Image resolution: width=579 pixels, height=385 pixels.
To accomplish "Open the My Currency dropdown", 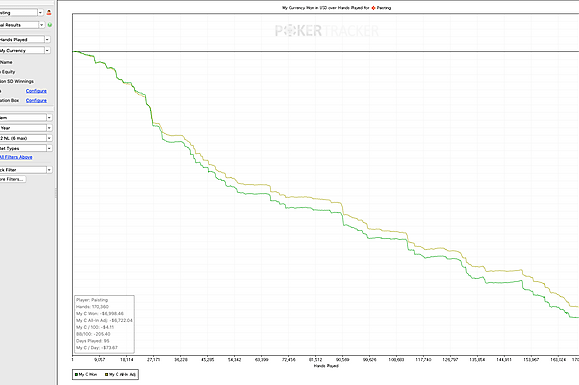I will point(47,50).
